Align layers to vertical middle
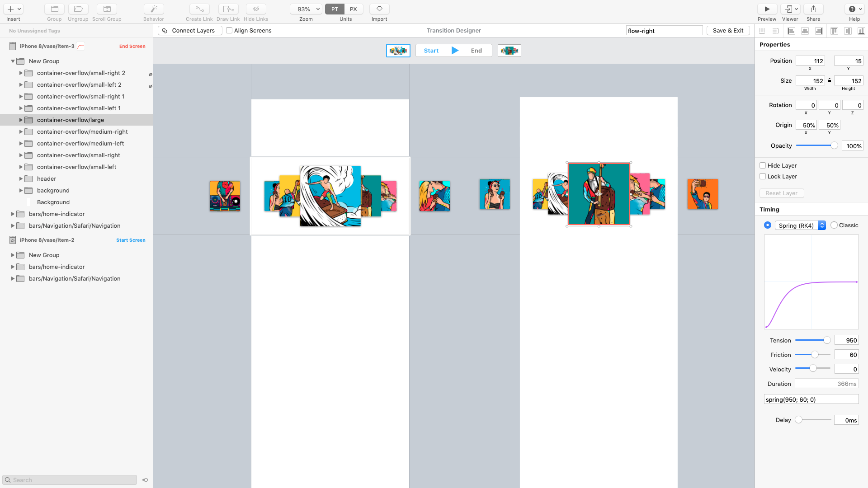868x488 pixels. click(x=848, y=31)
